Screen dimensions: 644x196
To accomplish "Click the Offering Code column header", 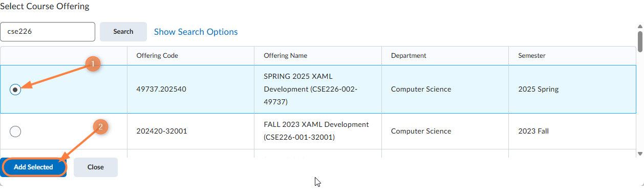I will click(157, 56).
